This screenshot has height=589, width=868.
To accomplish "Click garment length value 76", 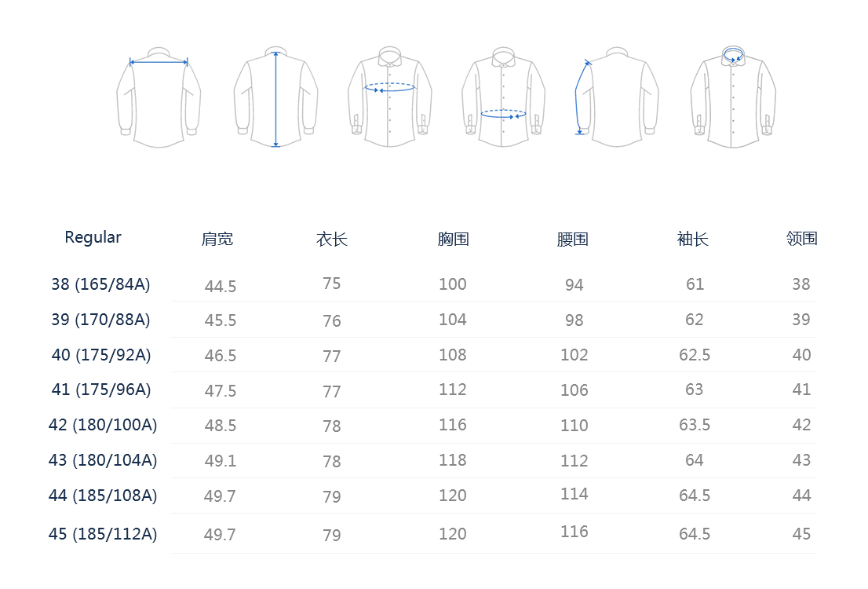I will click(x=332, y=321).
